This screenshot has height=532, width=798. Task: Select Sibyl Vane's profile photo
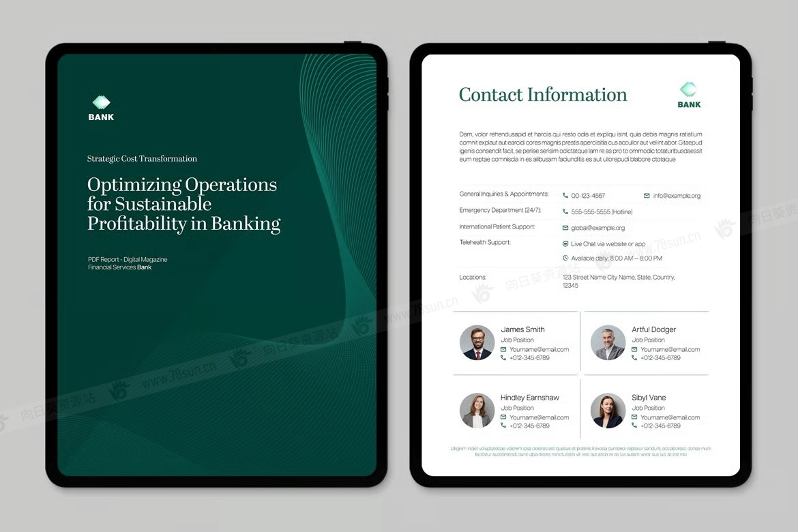pyautogui.click(x=608, y=411)
